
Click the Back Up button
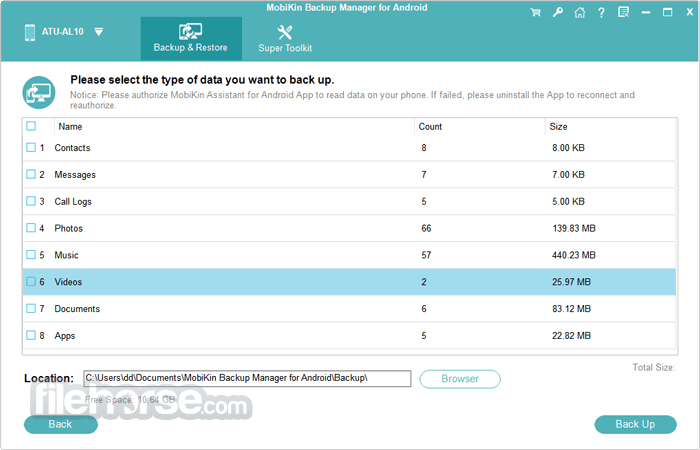(x=635, y=425)
